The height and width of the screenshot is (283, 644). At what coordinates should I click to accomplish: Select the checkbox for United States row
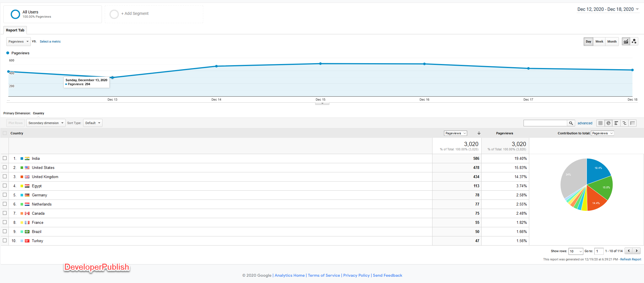tap(5, 167)
